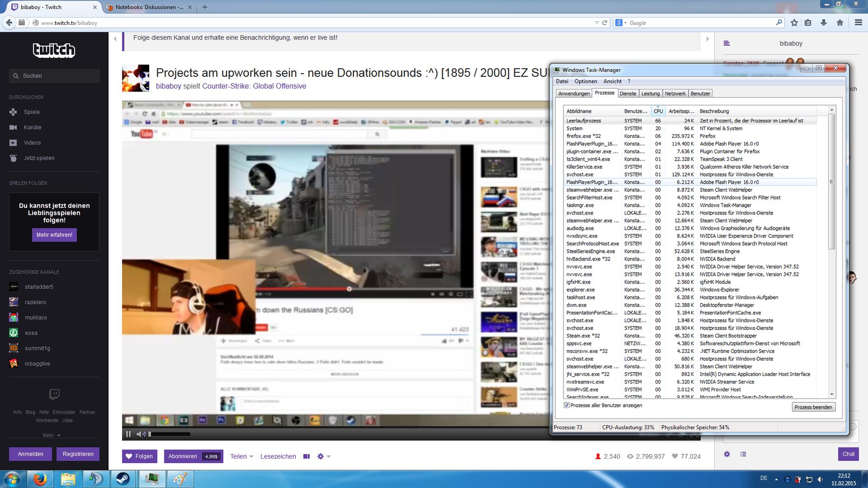Click the Lesezeichen link
Viewport: 868px width, 488px height.
278,456
